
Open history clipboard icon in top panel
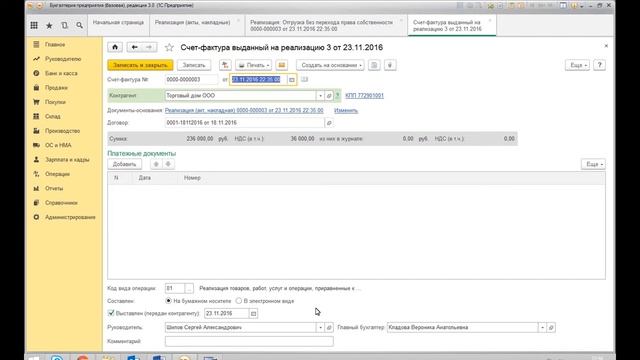point(64,25)
